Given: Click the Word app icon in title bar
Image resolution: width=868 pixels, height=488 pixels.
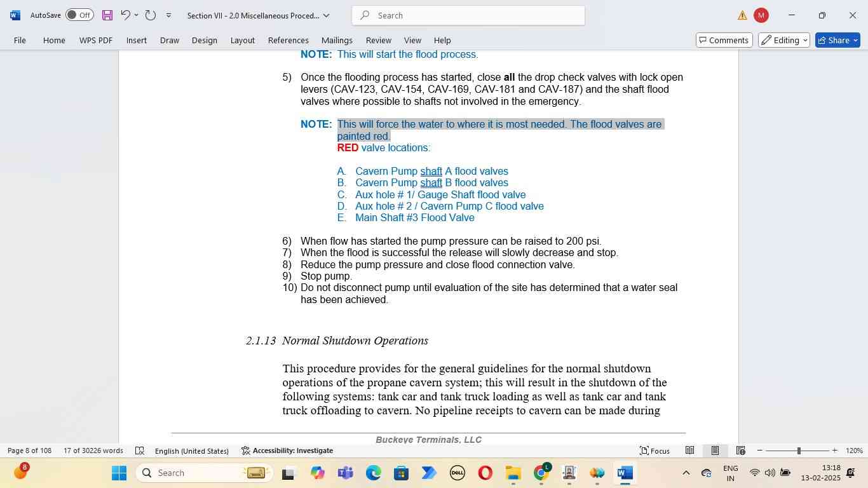Looking at the screenshot, I should [15, 15].
